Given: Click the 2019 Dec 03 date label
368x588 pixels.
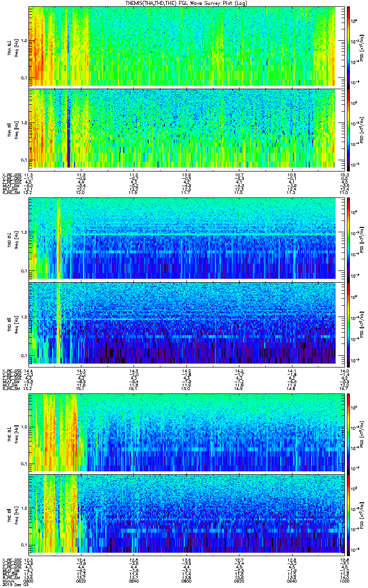Looking at the screenshot, I should pos(15,586).
